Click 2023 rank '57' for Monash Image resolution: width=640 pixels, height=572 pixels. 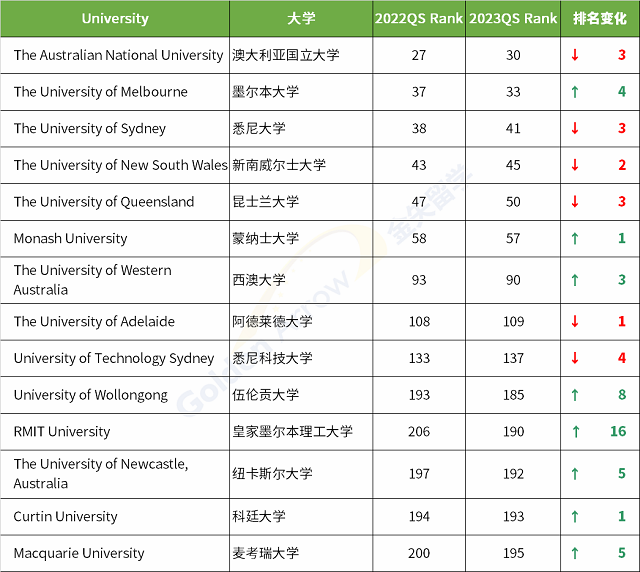[513, 238]
